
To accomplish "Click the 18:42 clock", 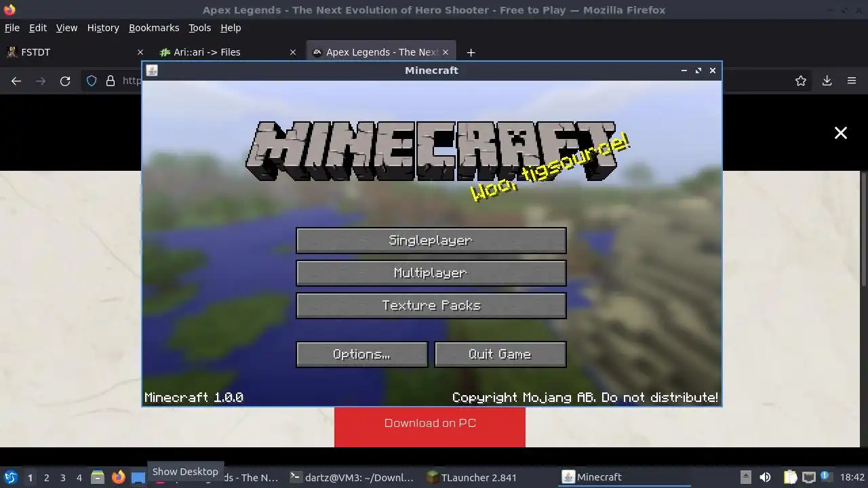I will click(852, 477).
